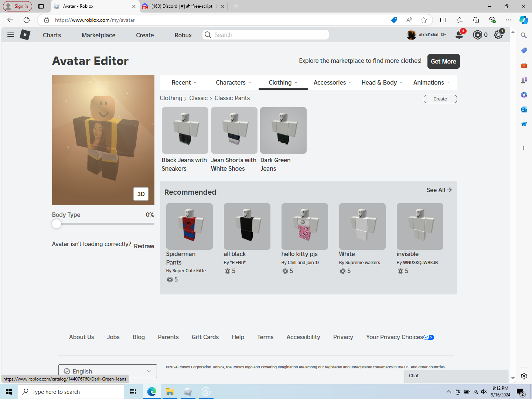Show hidden system tray icons chevron
The image size is (532, 399).
[x=449, y=392]
